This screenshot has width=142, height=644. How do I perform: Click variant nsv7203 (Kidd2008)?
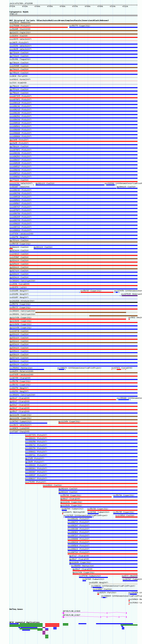(x=18, y=83)
